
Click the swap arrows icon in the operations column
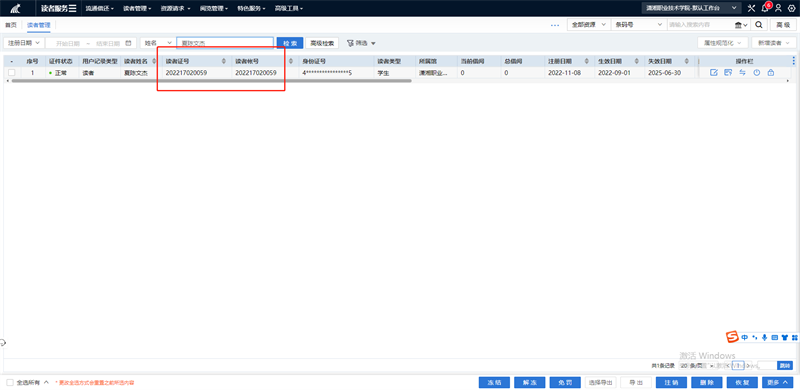742,73
